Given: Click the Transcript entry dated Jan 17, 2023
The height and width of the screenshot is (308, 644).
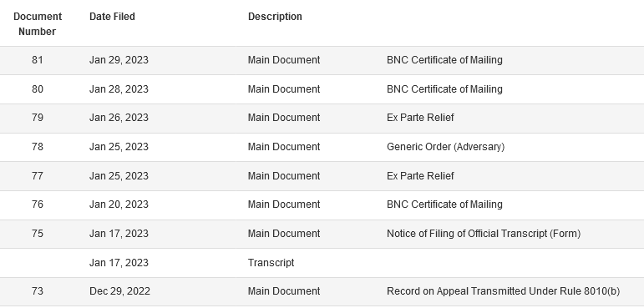Looking at the screenshot, I should 271,263.
